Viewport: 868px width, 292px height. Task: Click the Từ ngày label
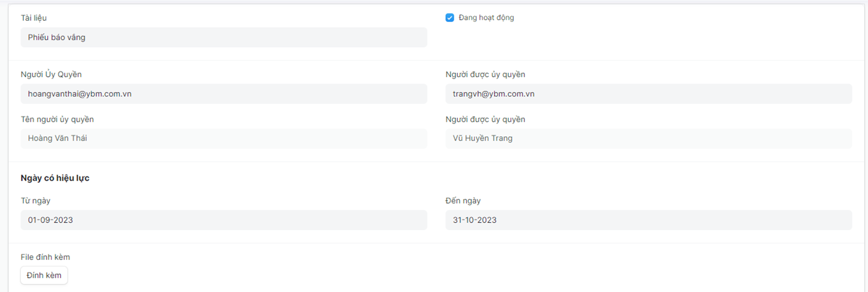pyautogui.click(x=35, y=201)
